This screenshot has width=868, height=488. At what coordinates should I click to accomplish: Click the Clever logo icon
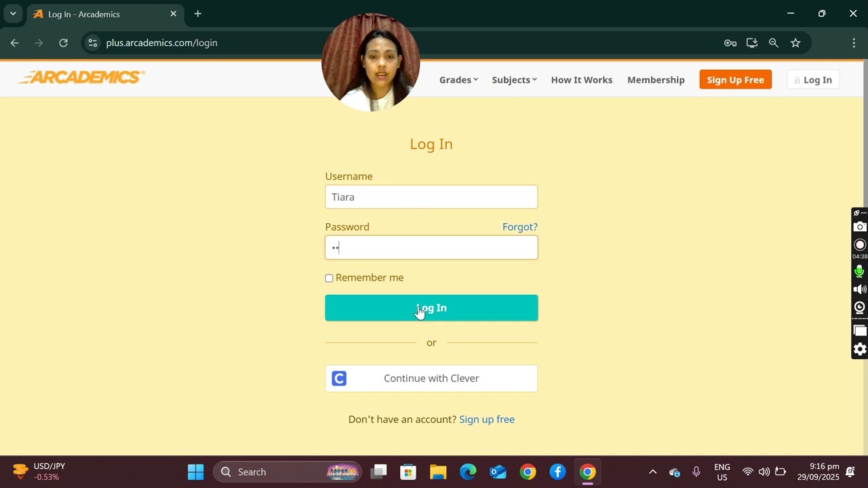click(339, 378)
